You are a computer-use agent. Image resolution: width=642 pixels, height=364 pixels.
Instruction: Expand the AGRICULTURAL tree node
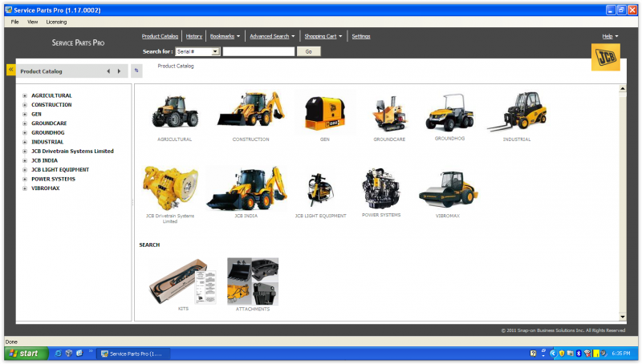25,95
